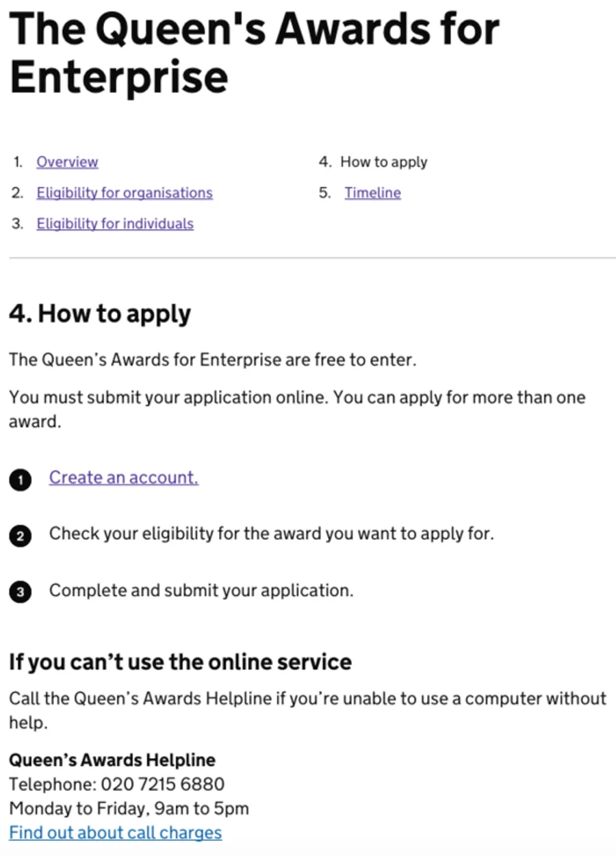This screenshot has height=856, width=616.
Task: Go to Eligibility for organisations
Action: coord(125,193)
